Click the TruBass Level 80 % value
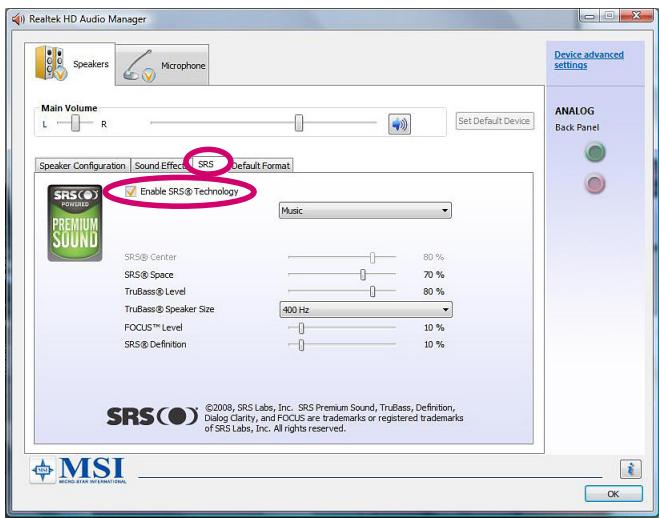Screen dimensions: 659x518 coord(434,292)
